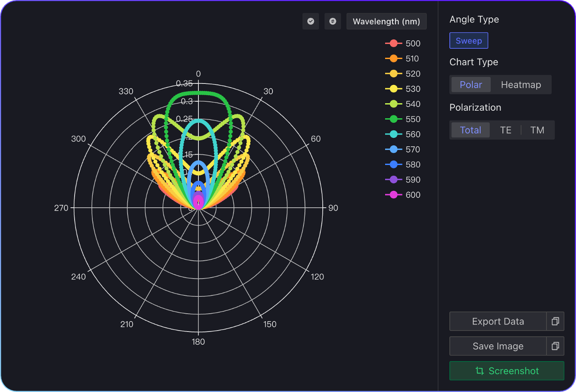Hide the 600 nm legend series
The image size is (576, 392).
(403, 195)
